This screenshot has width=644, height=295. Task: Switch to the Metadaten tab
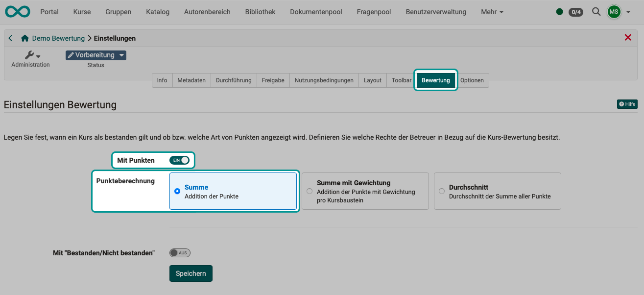[x=191, y=80]
